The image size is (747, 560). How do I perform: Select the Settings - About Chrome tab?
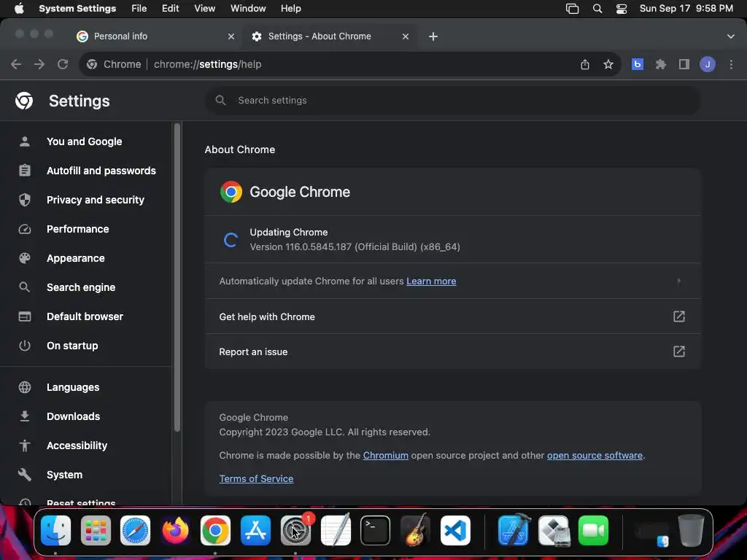click(330, 36)
